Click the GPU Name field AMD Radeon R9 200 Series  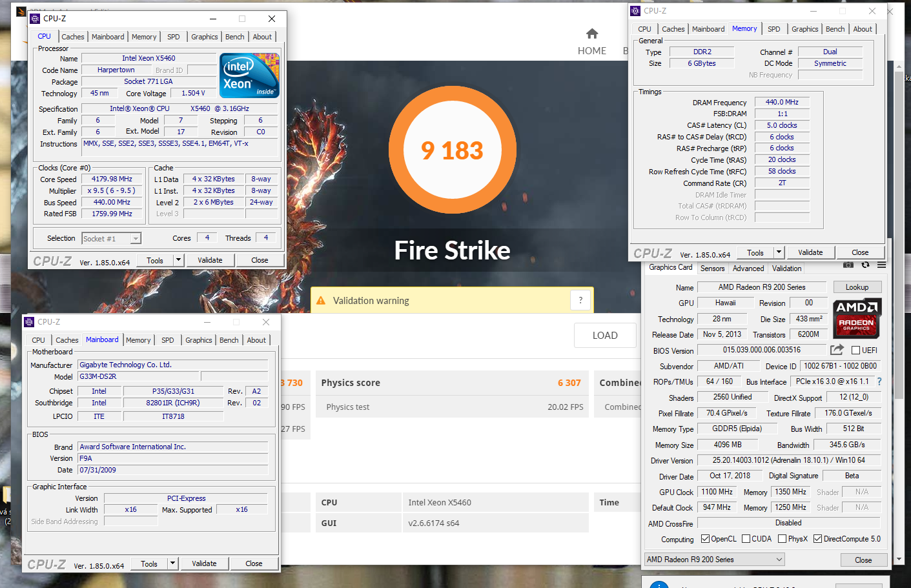click(x=762, y=287)
